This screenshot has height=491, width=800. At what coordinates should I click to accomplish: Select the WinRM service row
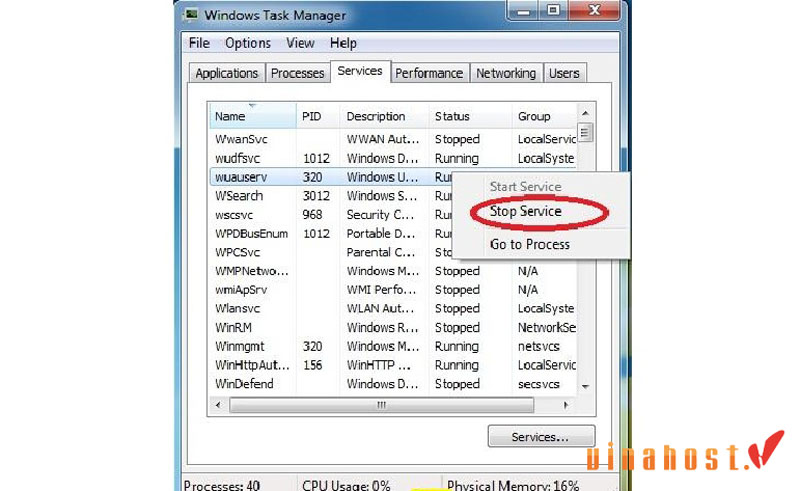(393, 328)
